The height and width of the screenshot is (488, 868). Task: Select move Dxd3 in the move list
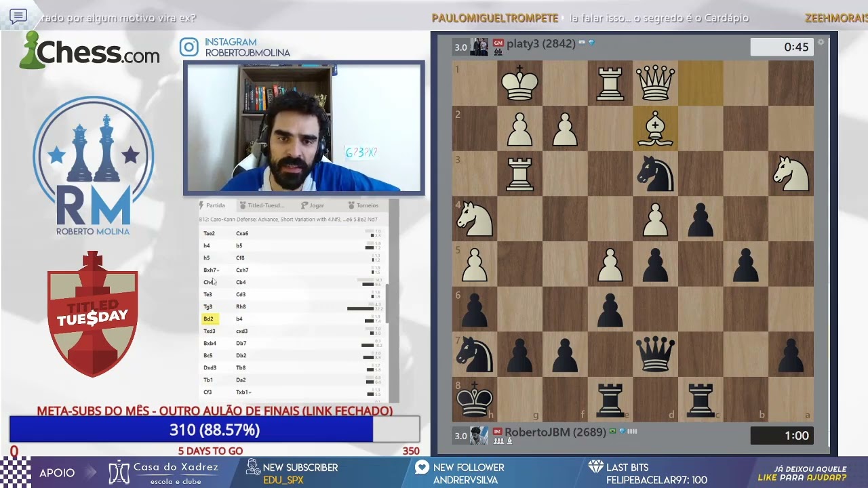click(x=210, y=367)
